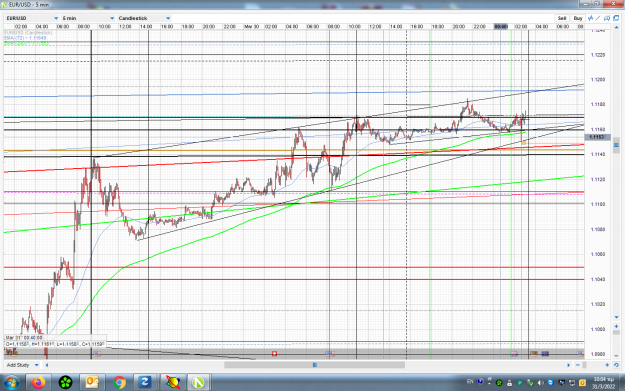Click the horizontal zoom in plus
Screen dimensions: 625x391
607,365
